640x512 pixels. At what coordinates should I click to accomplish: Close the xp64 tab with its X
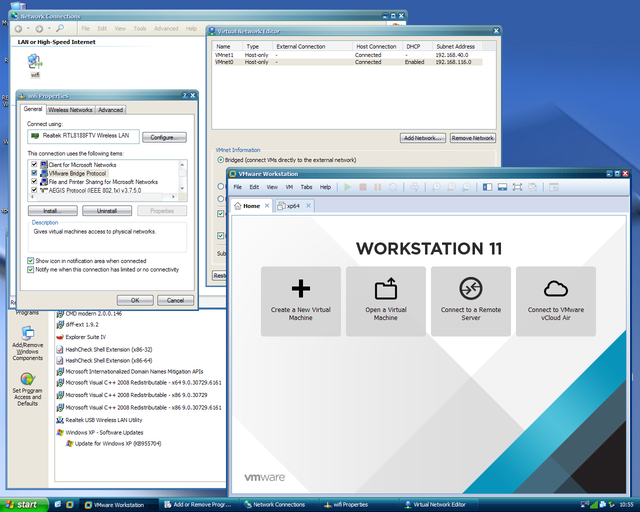coord(309,206)
